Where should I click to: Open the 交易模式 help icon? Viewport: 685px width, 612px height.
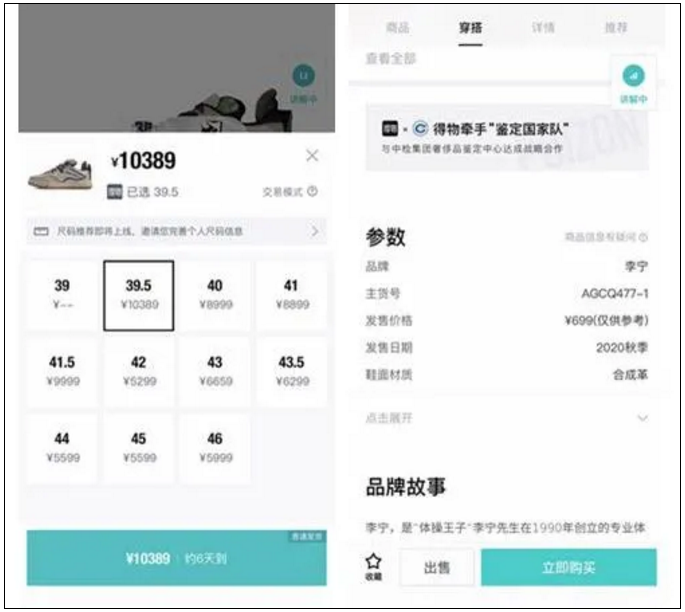(x=312, y=191)
